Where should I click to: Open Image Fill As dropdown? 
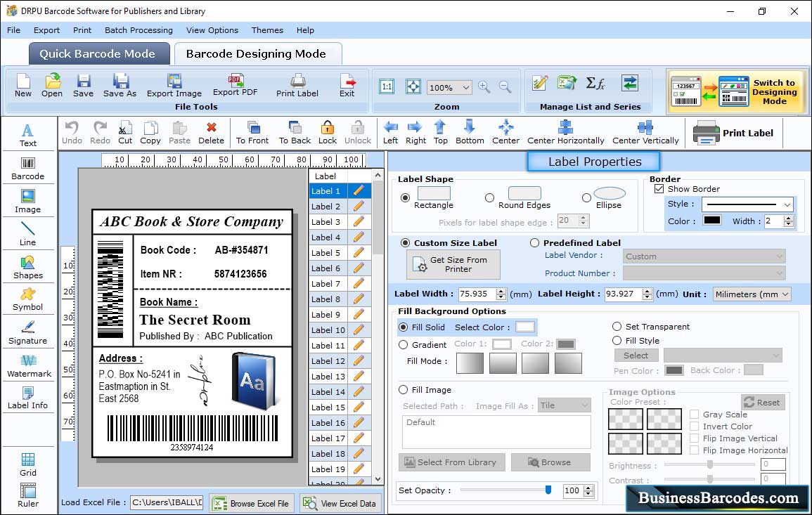tap(565, 405)
